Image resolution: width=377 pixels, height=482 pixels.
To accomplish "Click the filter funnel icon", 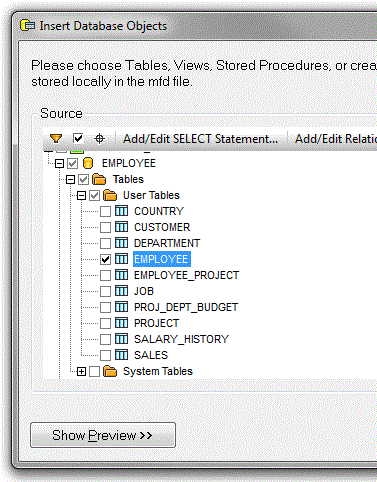I will click(x=56, y=138).
